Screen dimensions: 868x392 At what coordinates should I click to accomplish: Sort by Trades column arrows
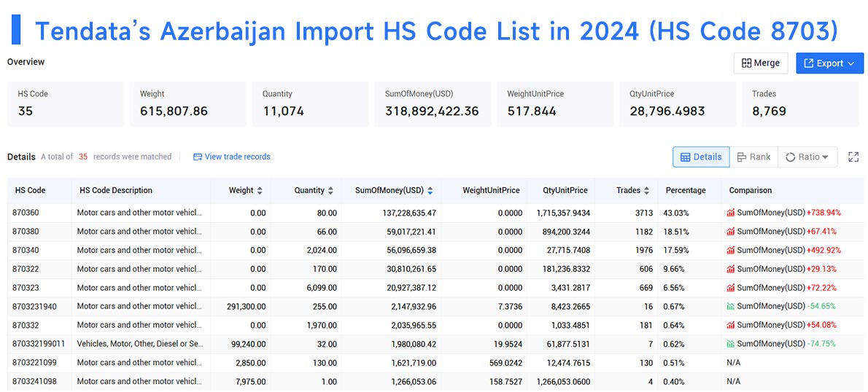coord(646,190)
